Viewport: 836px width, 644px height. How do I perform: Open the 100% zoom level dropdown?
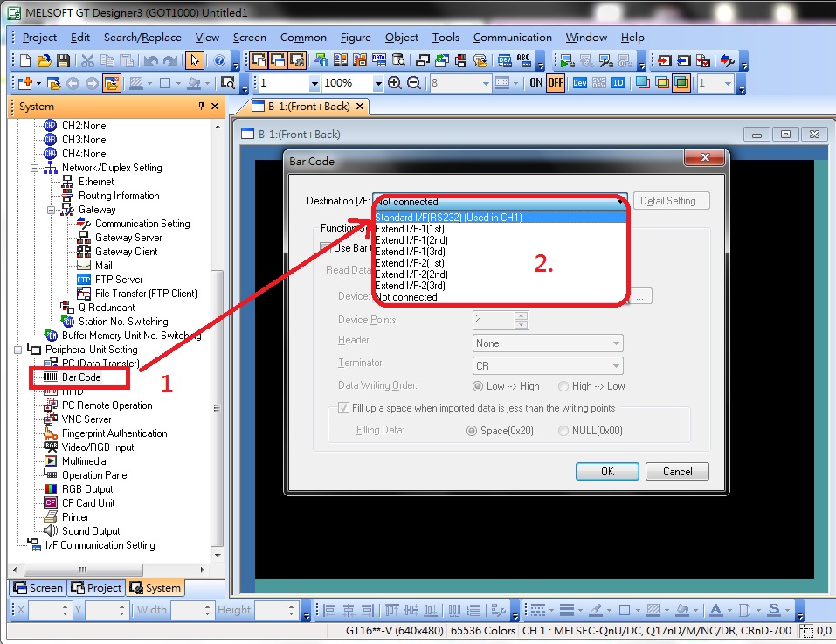[377, 83]
